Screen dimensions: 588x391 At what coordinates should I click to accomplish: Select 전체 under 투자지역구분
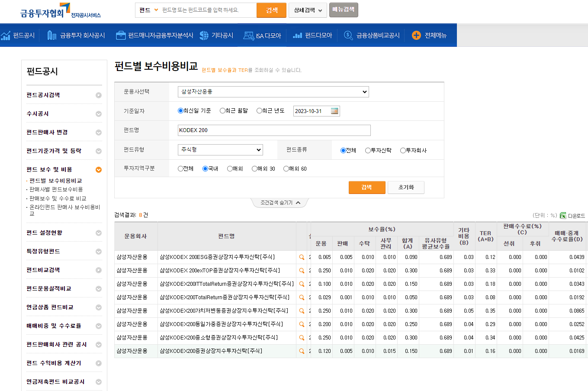pyautogui.click(x=180, y=168)
